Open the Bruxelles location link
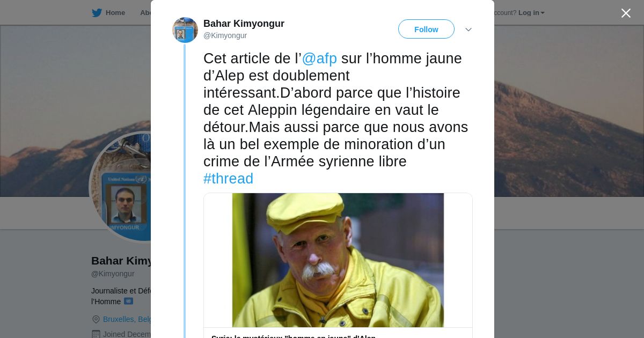Viewport: 644px width, 338px height. [127, 319]
